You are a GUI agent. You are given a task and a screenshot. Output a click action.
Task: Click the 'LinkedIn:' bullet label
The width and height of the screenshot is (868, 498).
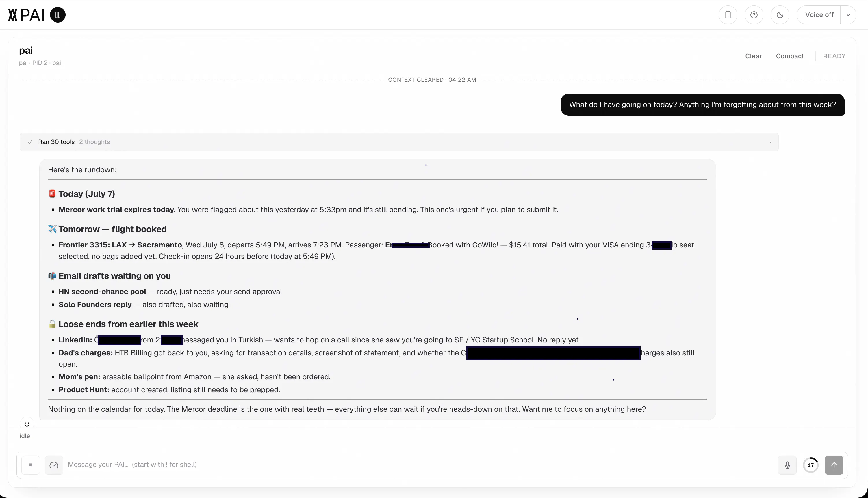(75, 340)
